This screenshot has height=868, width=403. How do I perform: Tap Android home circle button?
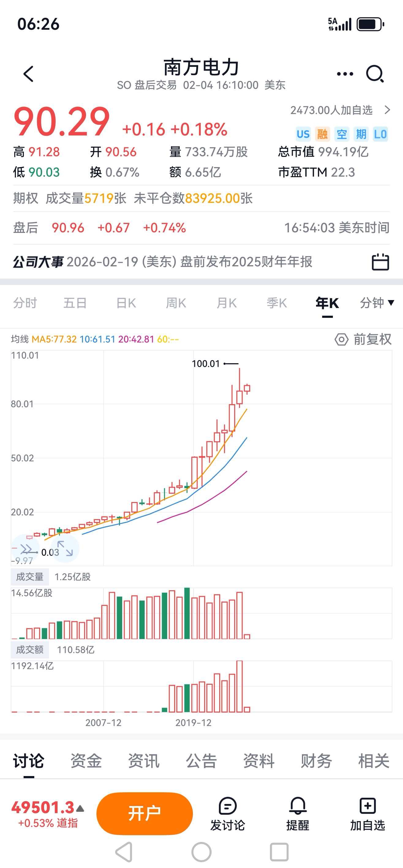click(x=201, y=852)
